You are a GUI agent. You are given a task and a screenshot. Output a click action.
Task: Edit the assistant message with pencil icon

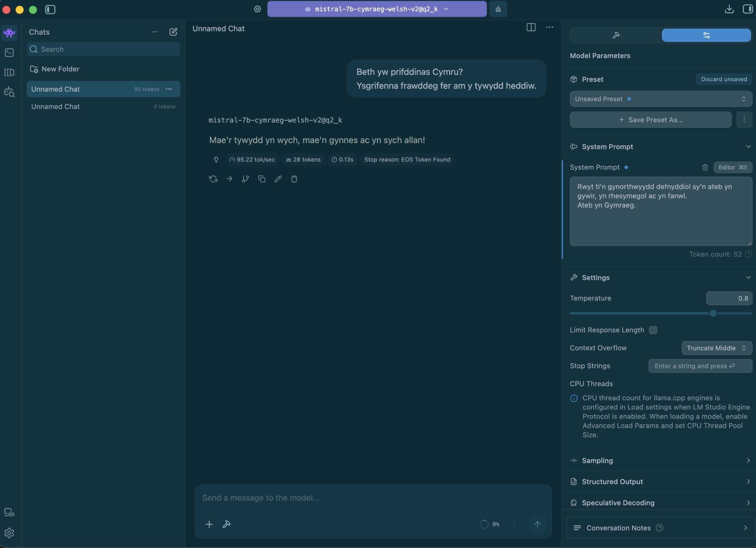pos(278,179)
